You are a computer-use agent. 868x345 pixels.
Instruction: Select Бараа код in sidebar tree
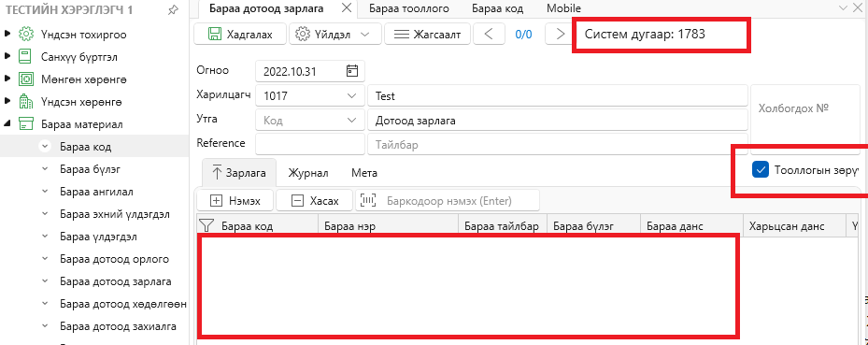86,147
